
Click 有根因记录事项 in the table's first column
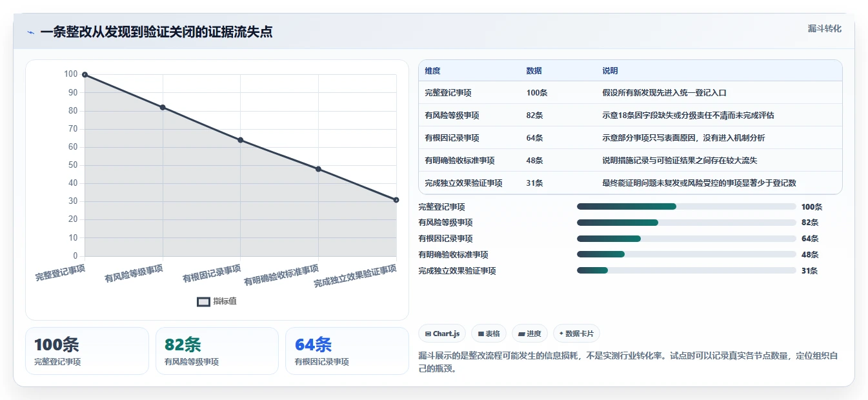(452, 138)
